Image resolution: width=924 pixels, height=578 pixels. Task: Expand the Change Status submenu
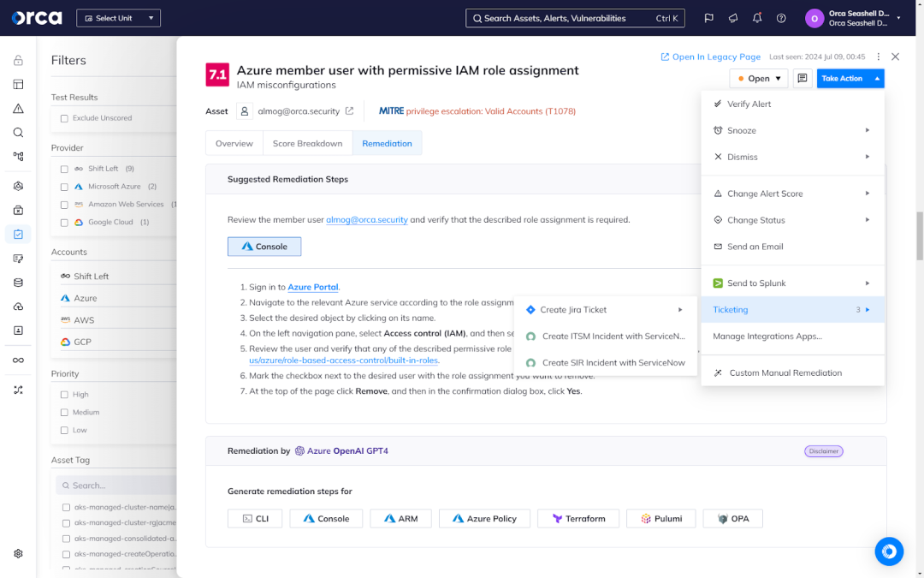coord(792,220)
